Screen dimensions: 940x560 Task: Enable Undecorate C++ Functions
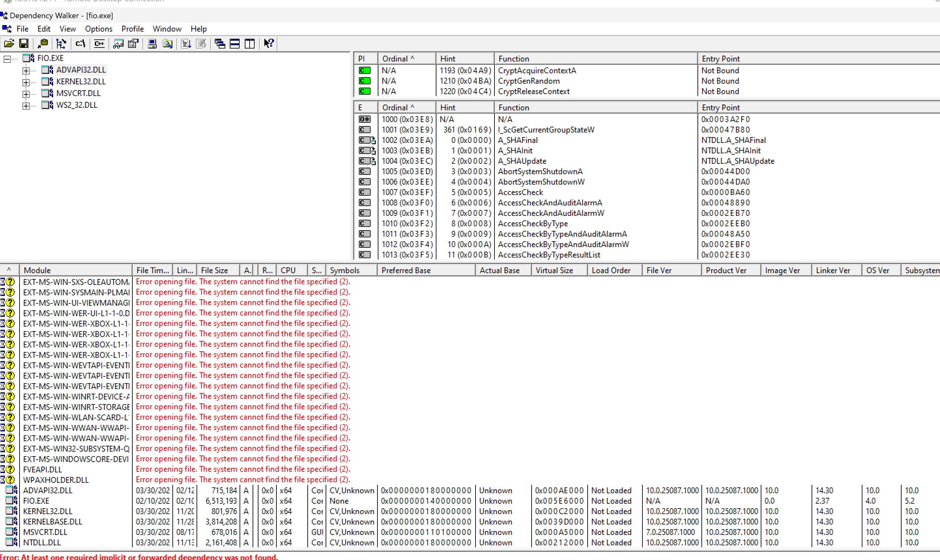click(99, 43)
